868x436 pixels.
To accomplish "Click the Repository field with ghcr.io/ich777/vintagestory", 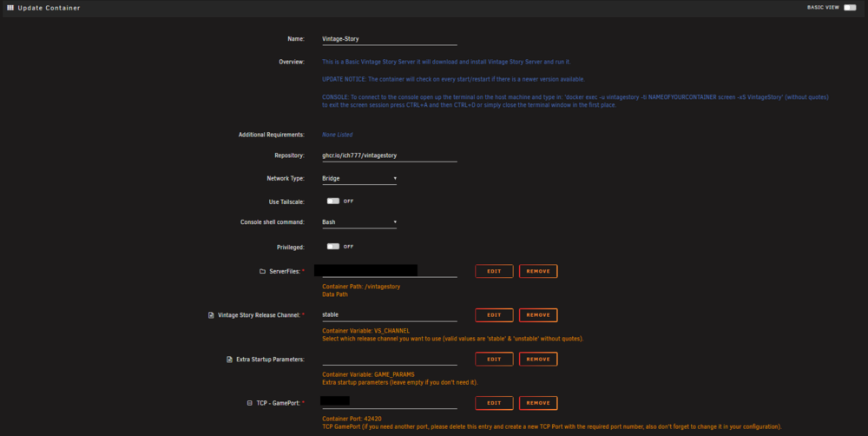I will pos(390,155).
